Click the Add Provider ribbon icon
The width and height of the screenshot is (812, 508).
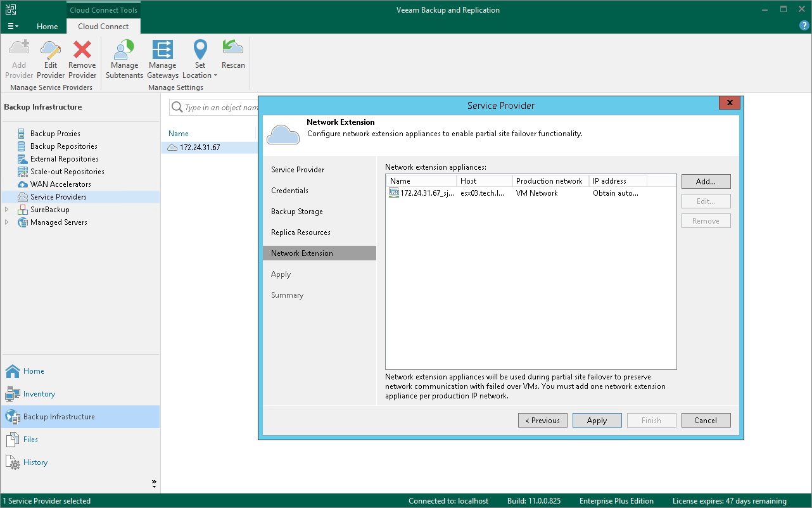click(19, 58)
